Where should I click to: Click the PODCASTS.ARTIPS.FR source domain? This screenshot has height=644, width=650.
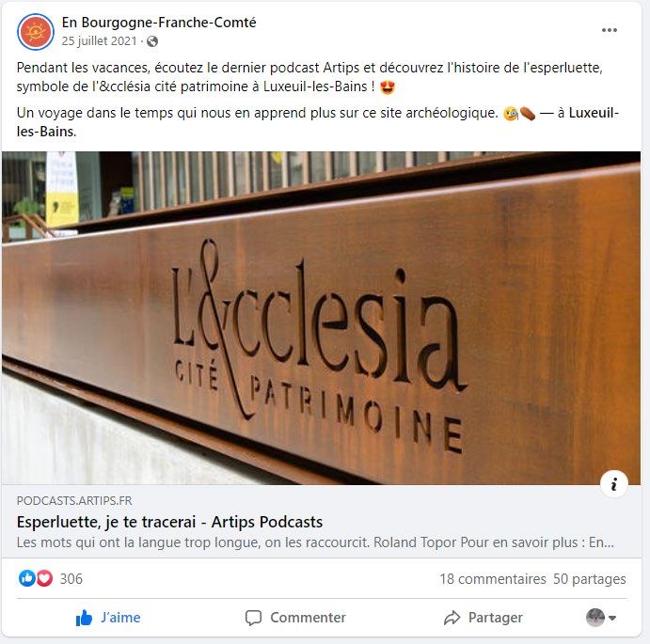74,500
